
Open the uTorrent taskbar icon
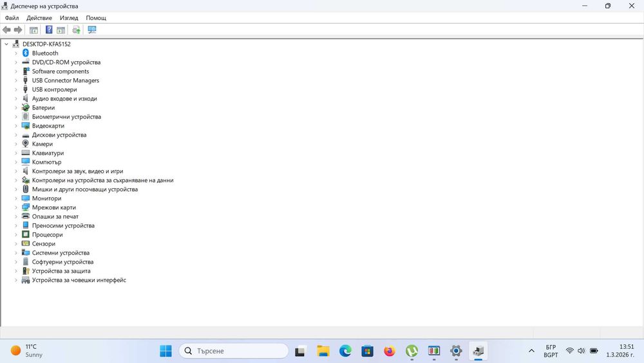pyautogui.click(x=412, y=351)
